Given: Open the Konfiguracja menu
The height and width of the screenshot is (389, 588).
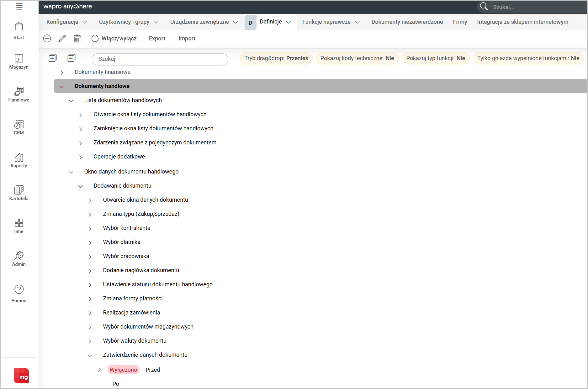Looking at the screenshot, I should [x=66, y=22].
